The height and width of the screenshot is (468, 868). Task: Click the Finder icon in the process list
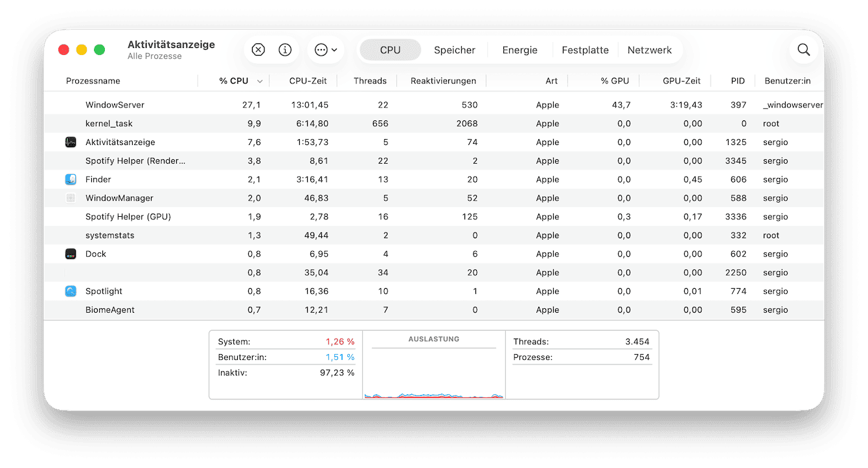[71, 179]
